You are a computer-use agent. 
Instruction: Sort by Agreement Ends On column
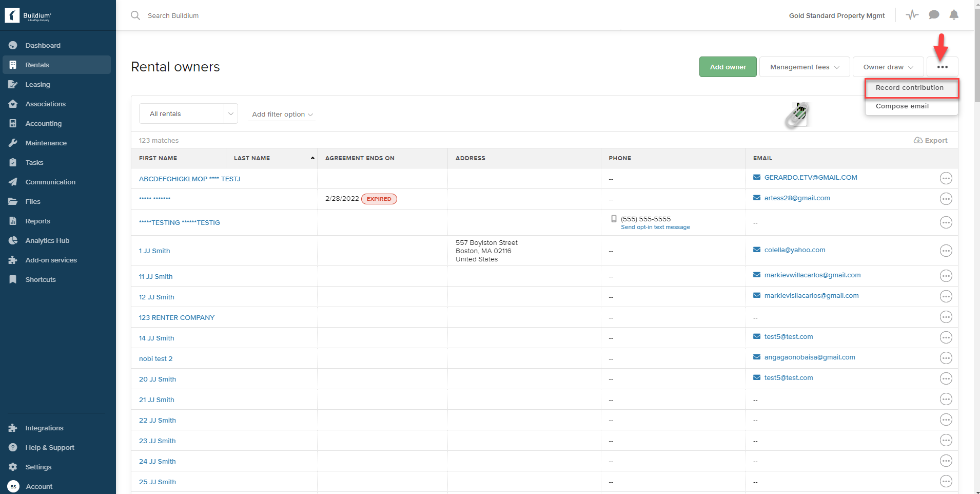(x=382, y=158)
